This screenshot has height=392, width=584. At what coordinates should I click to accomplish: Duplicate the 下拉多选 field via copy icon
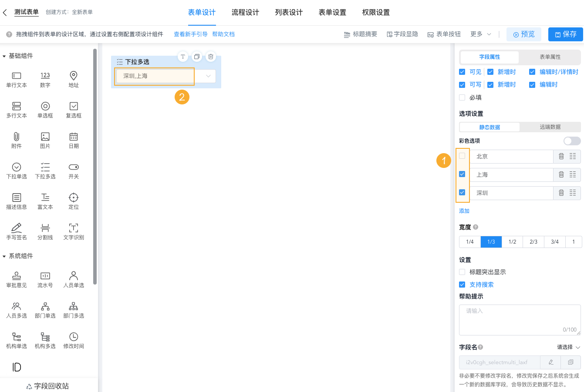pos(196,56)
